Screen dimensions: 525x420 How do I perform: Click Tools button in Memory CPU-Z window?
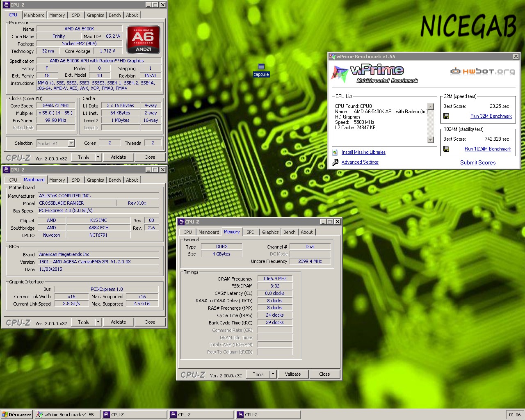click(x=258, y=374)
